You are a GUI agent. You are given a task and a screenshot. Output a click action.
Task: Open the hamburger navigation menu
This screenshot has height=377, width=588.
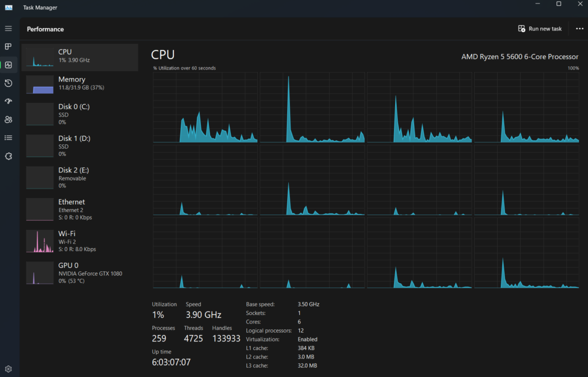(x=8, y=29)
